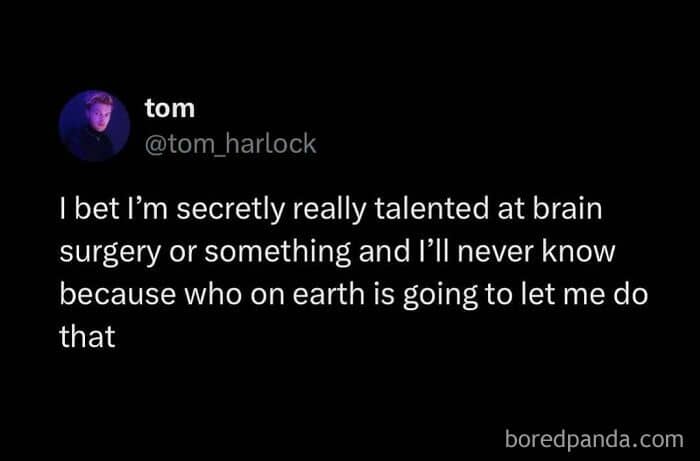Click the line starting "because who on earth"
Screen dimensions: 700x461
point(354,295)
